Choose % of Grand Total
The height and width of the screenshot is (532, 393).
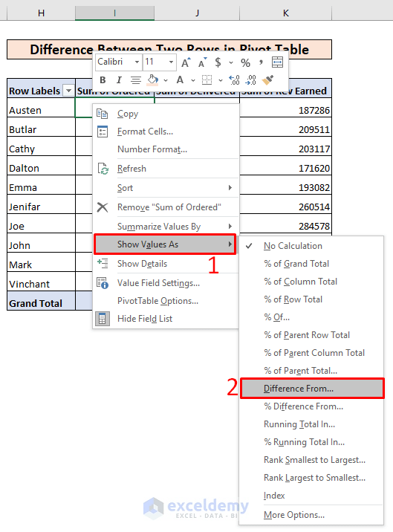tap(311, 264)
